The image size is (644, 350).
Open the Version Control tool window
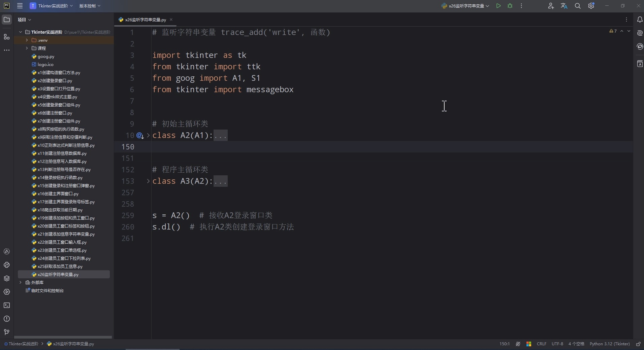pos(6,332)
